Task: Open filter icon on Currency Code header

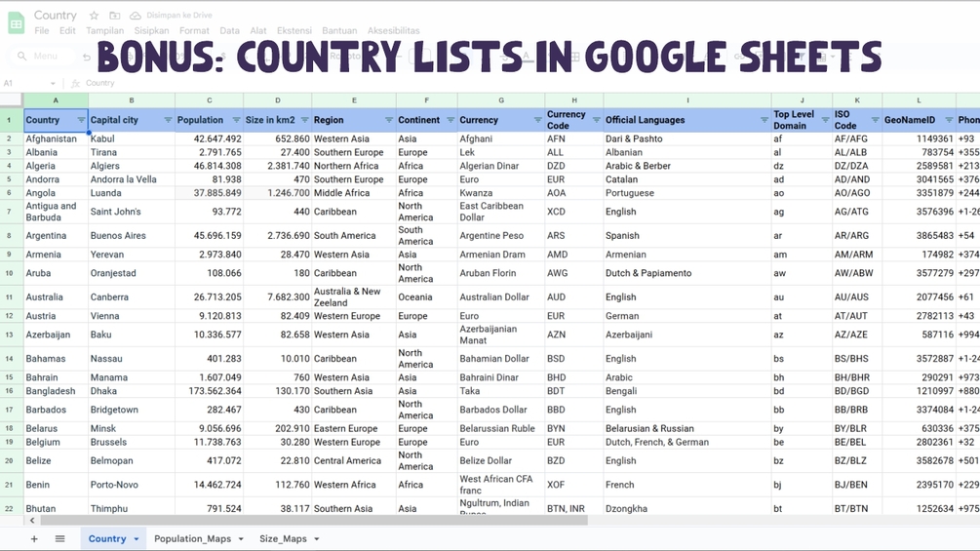Action: (x=596, y=120)
